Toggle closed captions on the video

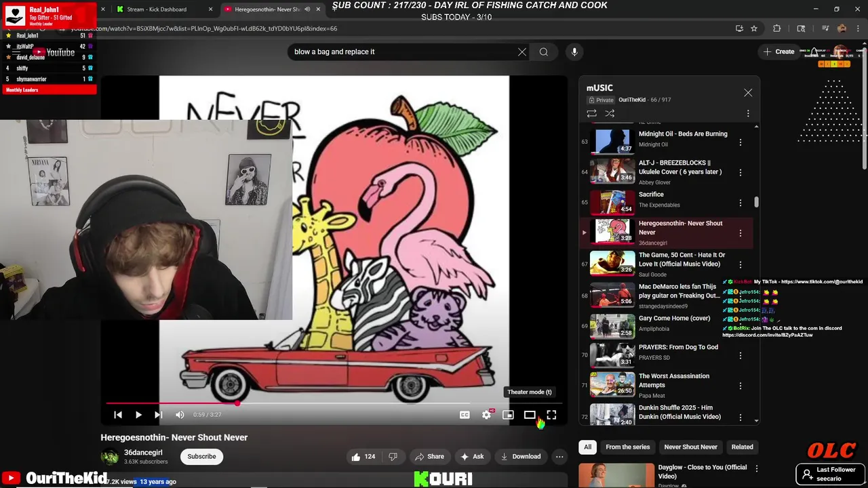465,415
